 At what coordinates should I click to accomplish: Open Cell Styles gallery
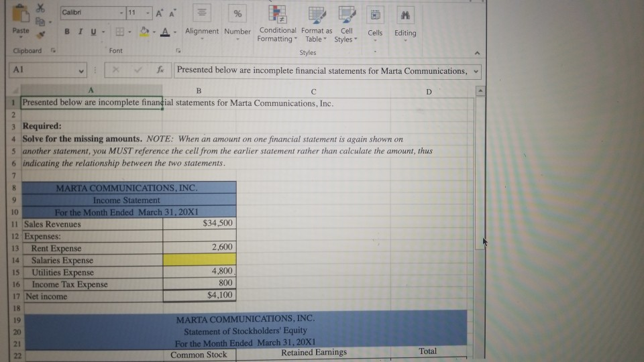point(346,24)
